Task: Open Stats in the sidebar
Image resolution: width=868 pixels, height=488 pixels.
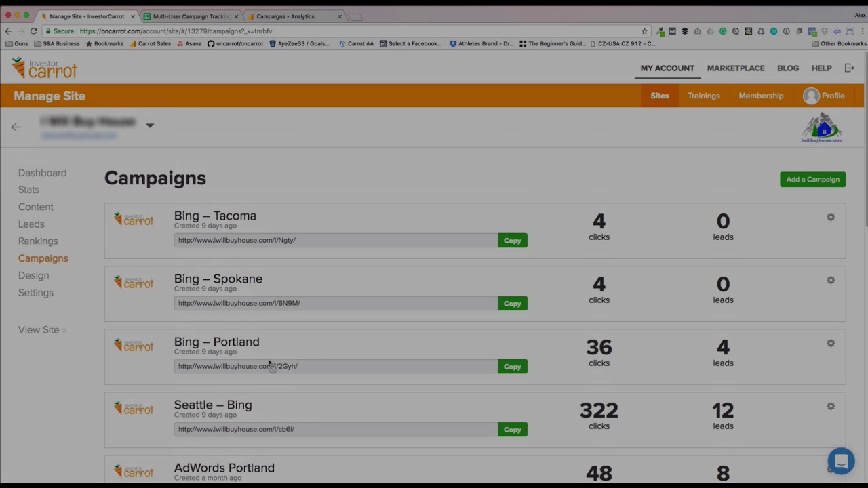Action: pos(28,190)
